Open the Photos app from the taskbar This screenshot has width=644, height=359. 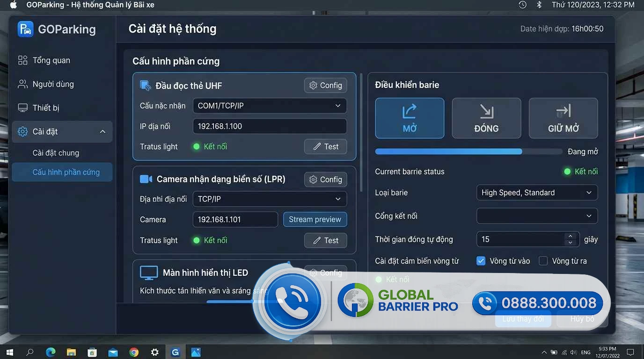[x=196, y=352]
